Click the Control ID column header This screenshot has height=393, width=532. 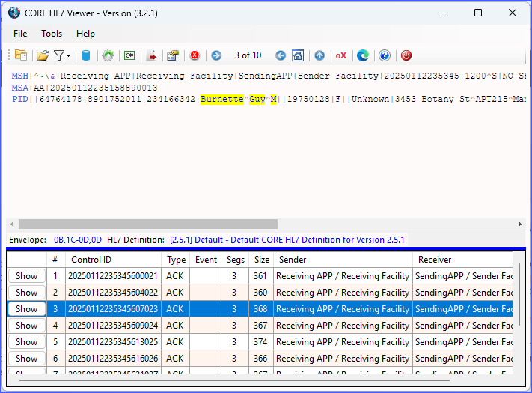[113, 260]
